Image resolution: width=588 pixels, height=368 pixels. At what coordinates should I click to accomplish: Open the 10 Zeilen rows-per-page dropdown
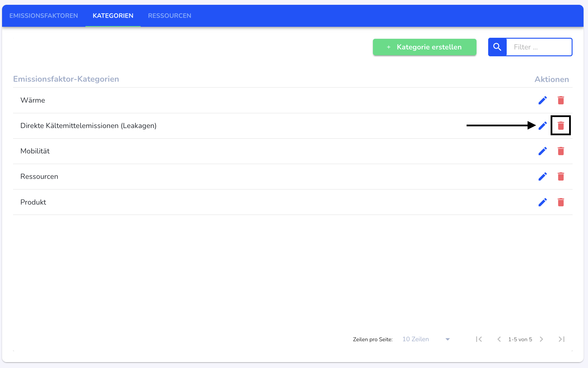[426, 339]
